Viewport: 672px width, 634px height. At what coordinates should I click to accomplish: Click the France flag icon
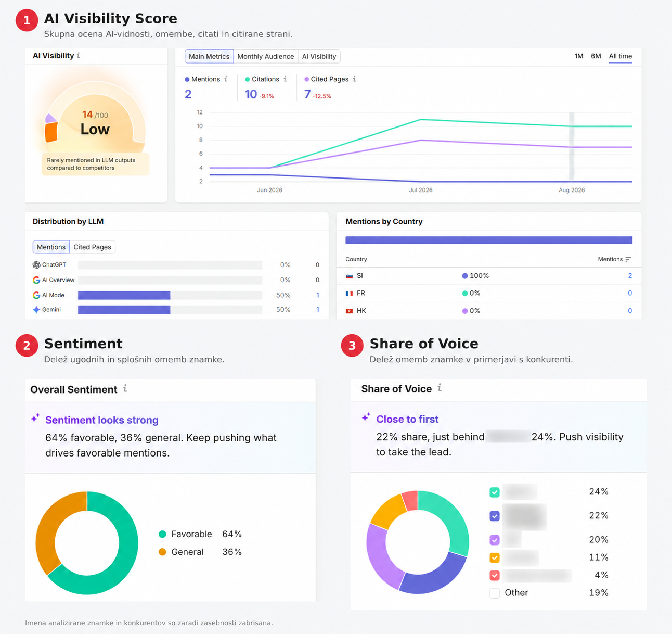pos(350,294)
